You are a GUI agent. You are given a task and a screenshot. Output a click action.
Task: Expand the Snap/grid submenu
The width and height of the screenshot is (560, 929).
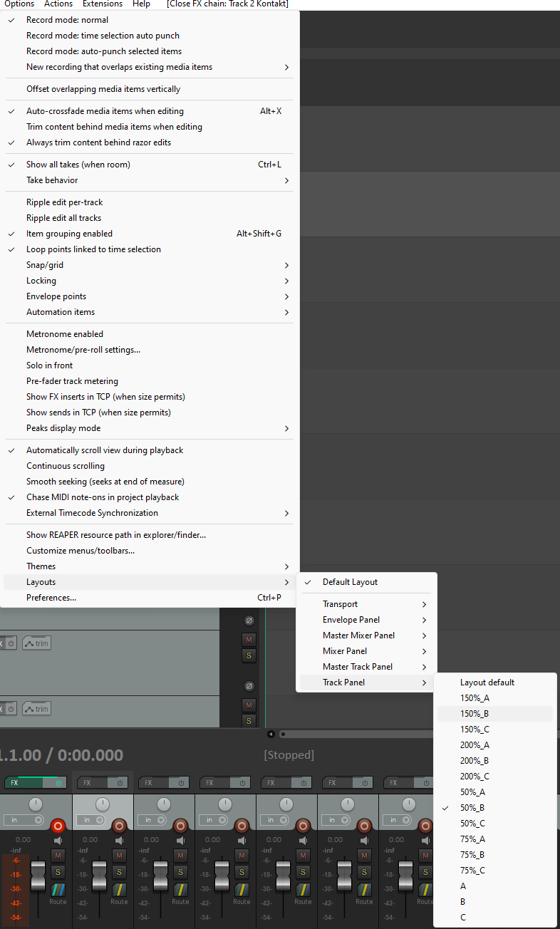[x=150, y=265]
